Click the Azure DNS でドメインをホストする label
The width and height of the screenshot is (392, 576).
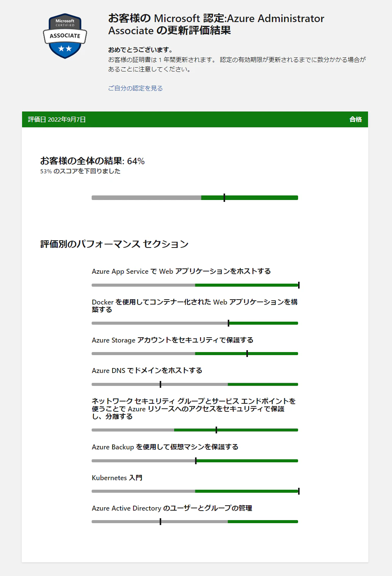coord(147,370)
